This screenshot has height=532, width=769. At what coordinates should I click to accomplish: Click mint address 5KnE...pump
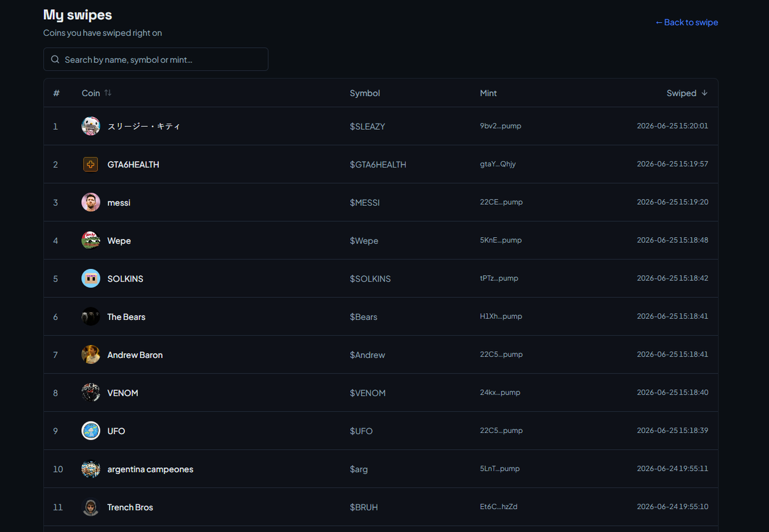pyautogui.click(x=500, y=240)
